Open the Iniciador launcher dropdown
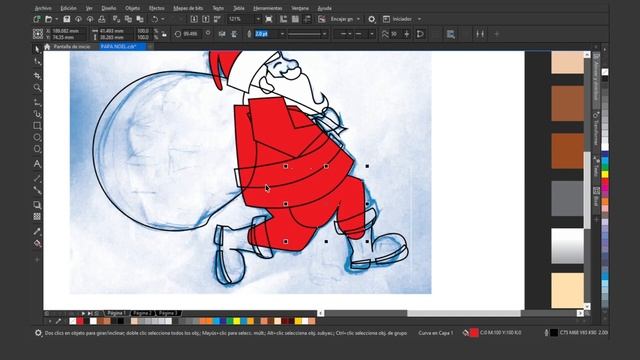The image size is (640, 360). pos(419,19)
